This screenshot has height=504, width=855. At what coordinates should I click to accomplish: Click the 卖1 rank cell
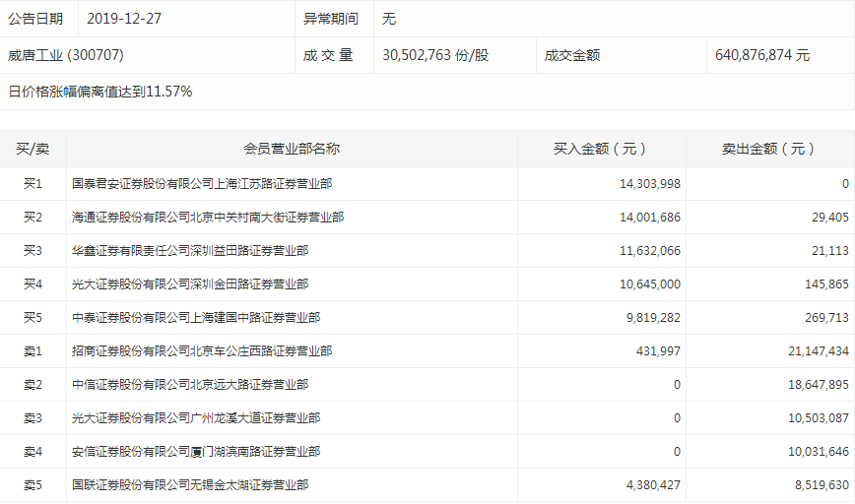pyautogui.click(x=33, y=350)
